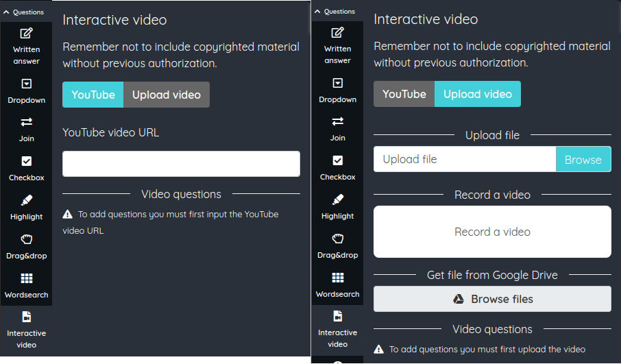Choose Drag&drop hand icon in left panel
This screenshot has height=364, width=621.
[26, 239]
